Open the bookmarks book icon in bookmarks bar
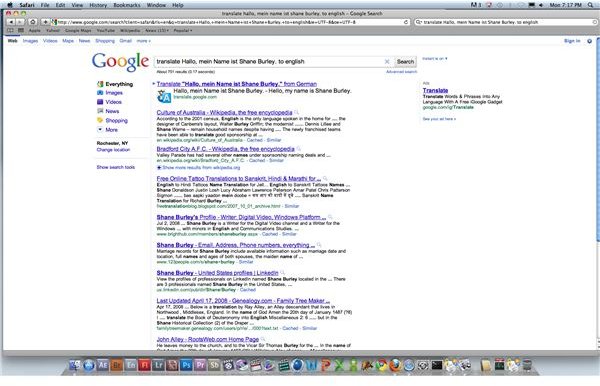This screenshot has width=600, height=386. click(11, 30)
